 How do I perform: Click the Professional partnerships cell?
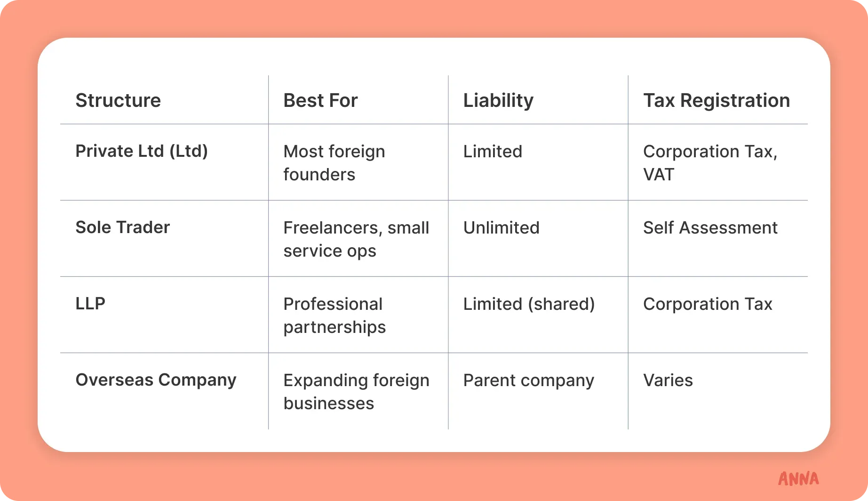tap(334, 315)
